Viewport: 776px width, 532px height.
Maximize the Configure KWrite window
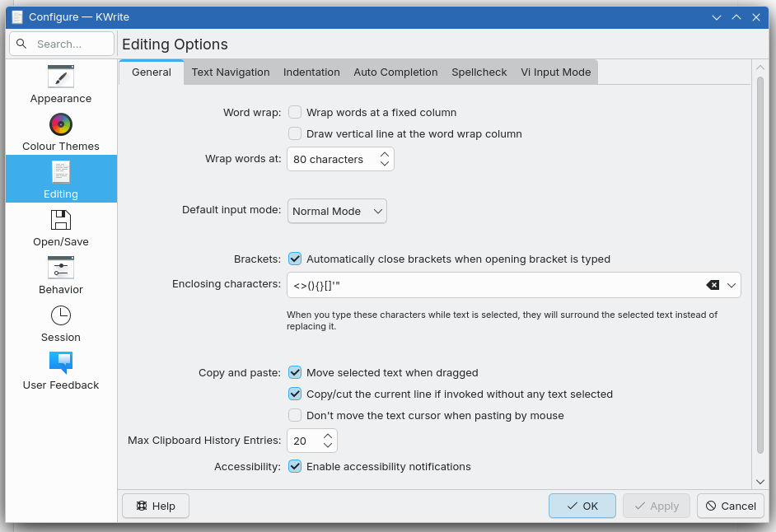click(x=736, y=17)
